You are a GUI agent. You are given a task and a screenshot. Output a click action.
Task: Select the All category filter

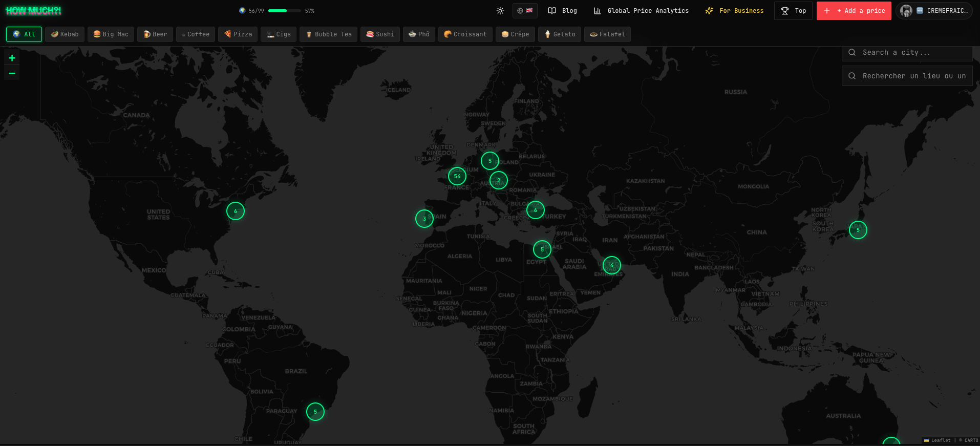pos(24,34)
